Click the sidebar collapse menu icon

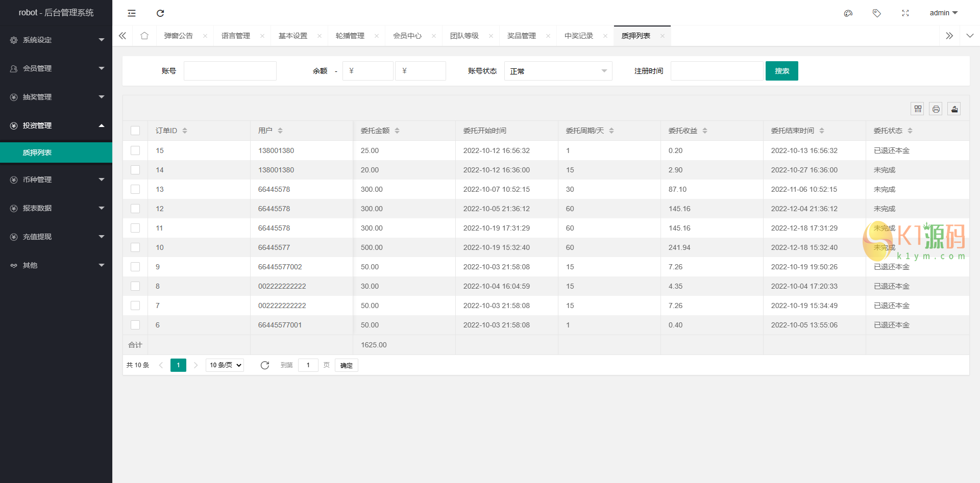point(132,13)
